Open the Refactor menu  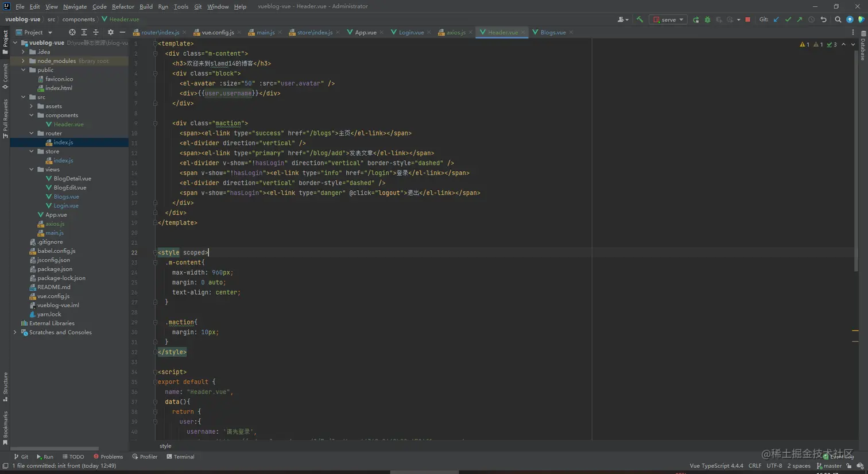[122, 6]
